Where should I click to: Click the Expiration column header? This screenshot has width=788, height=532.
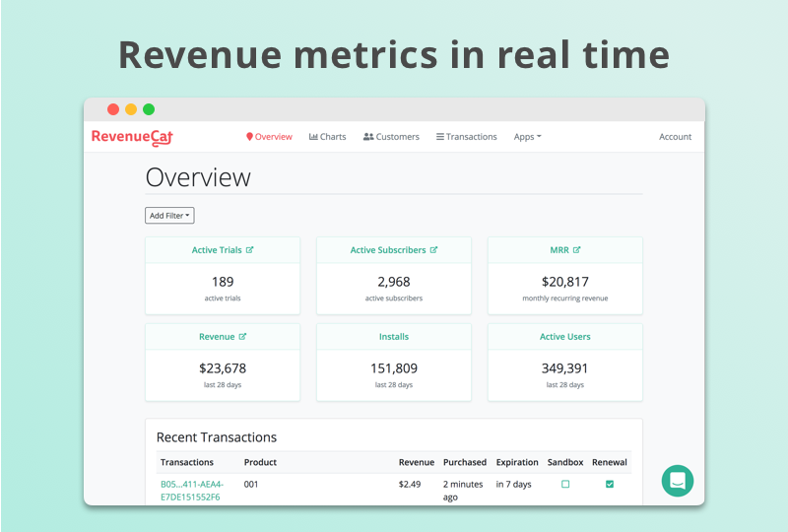517,462
